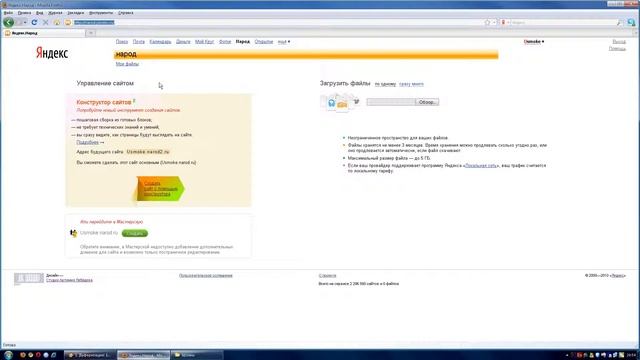Open the Почта link
Viewport: 640px width, 360px height.
pos(139,42)
